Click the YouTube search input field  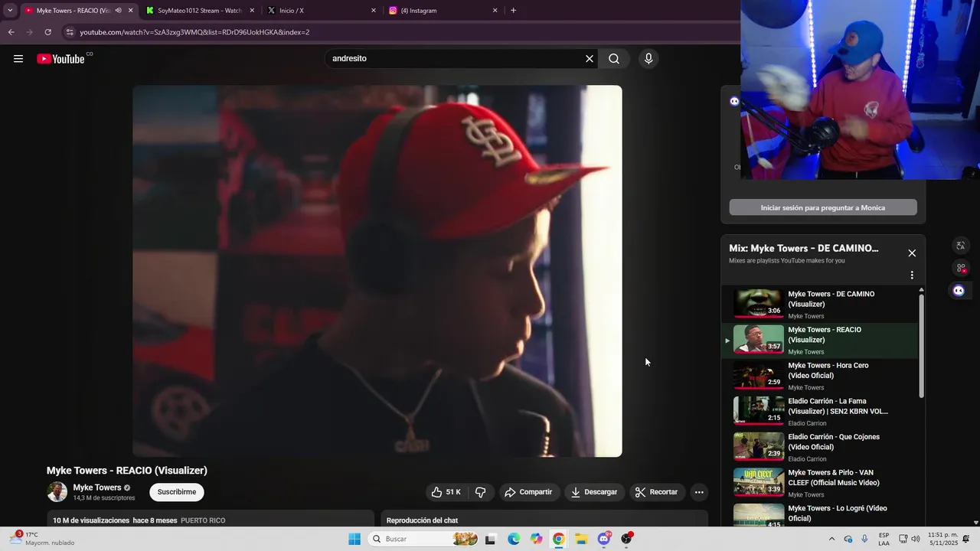tap(456, 59)
